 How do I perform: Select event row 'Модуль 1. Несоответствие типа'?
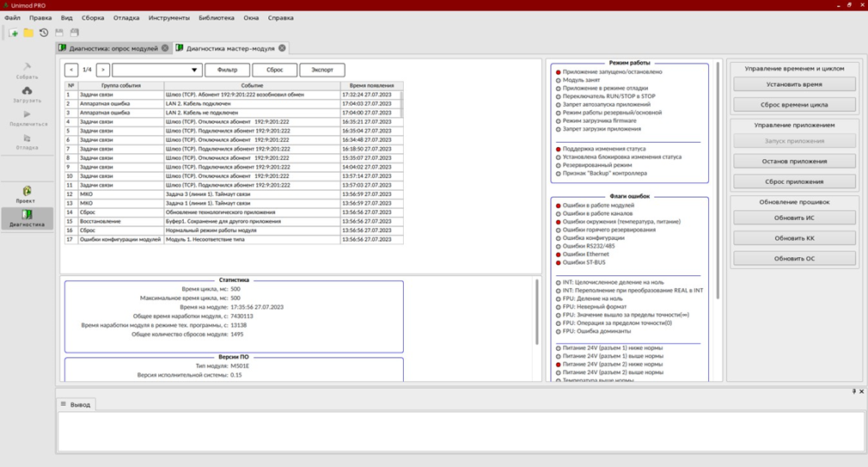tap(234, 239)
